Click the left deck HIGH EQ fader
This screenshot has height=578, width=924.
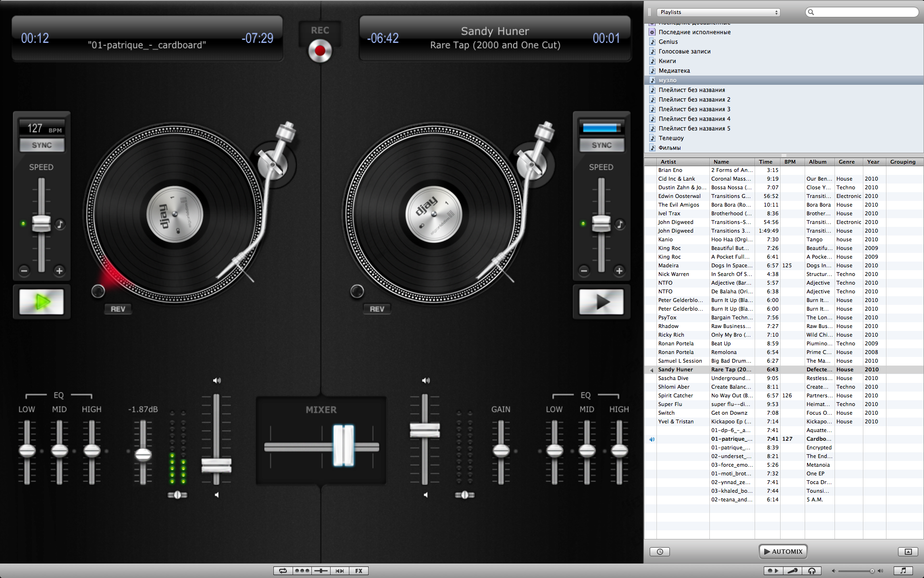pyautogui.click(x=92, y=451)
